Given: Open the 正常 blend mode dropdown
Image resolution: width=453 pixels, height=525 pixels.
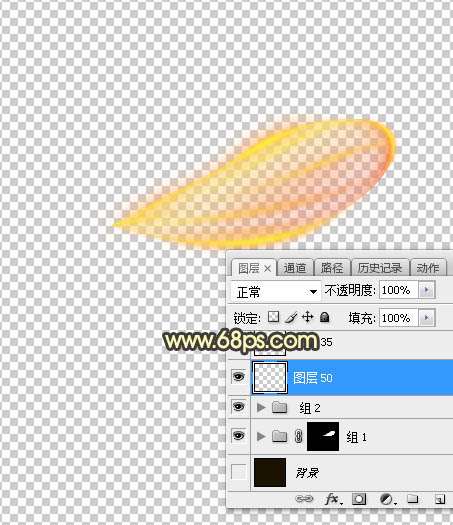Looking at the screenshot, I should coord(276,292).
